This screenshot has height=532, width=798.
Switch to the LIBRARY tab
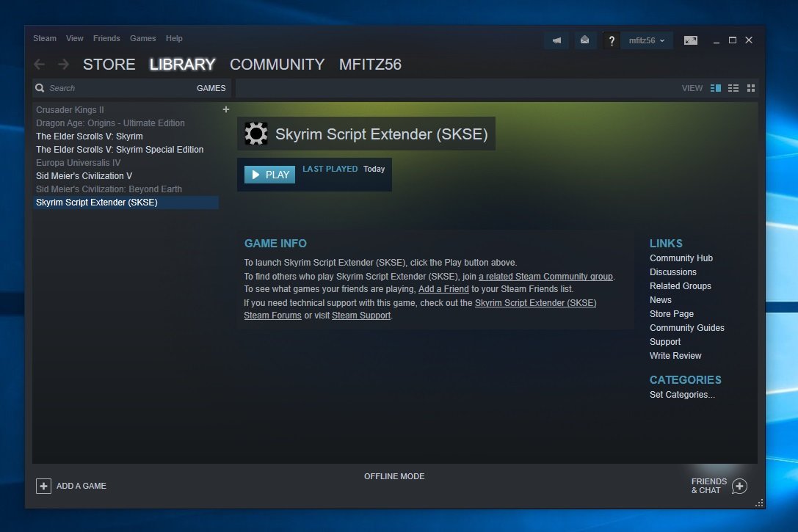(x=182, y=64)
